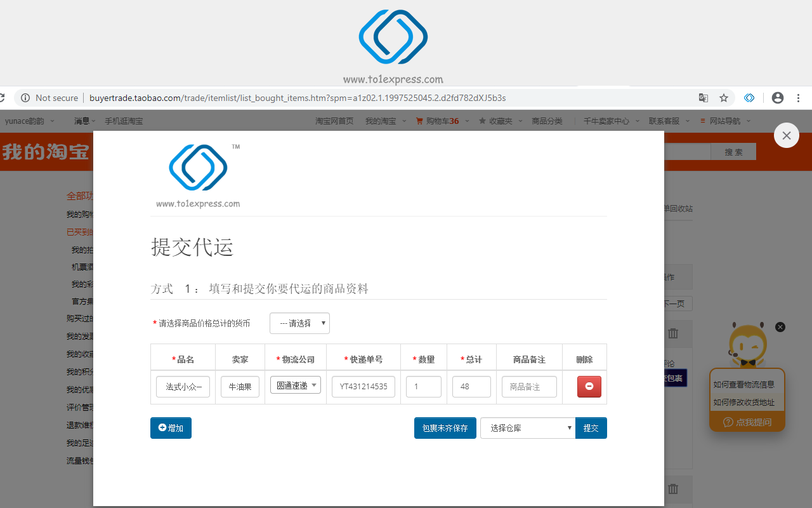Click the 商品备注 remark input field

pyautogui.click(x=529, y=387)
